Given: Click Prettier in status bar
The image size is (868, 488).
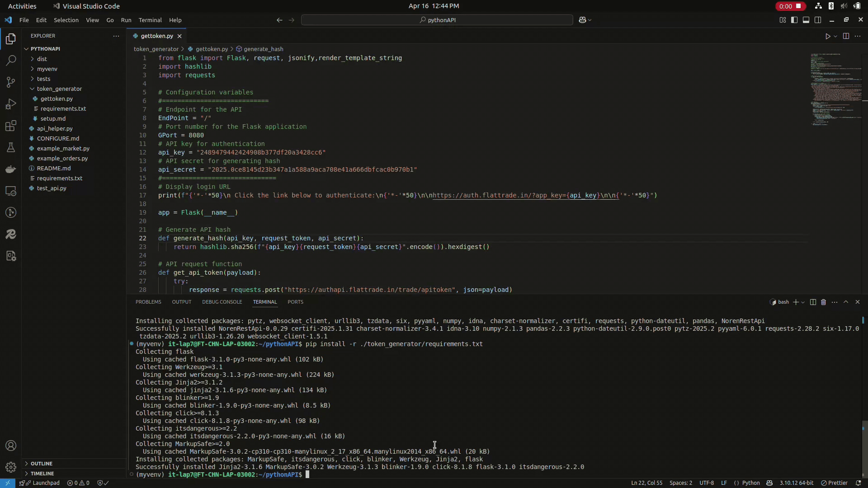Looking at the screenshot, I should pyautogui.click(x=834, y=483).
